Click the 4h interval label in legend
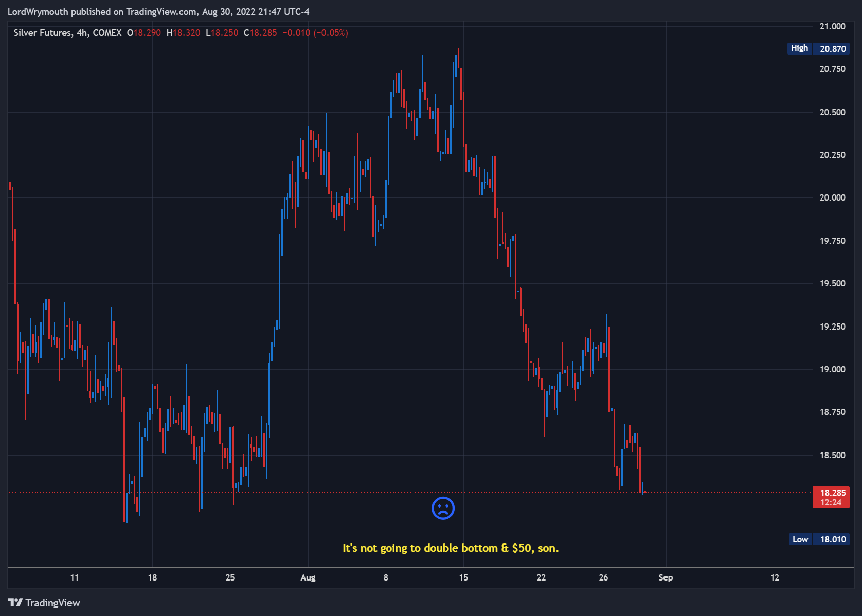Image resolution: width=862 pixels, height=616 pixels. tap(82, 33)
